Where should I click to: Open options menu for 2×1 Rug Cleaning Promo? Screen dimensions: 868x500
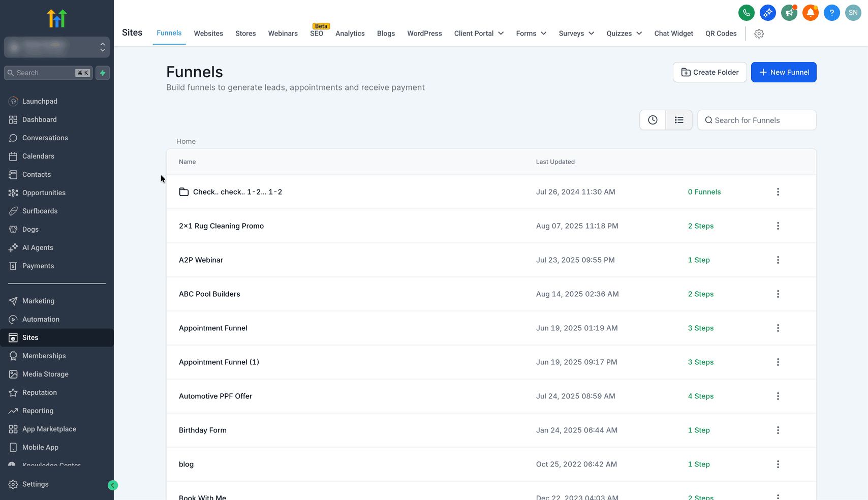pyautogui.click(x=778, y=226)
